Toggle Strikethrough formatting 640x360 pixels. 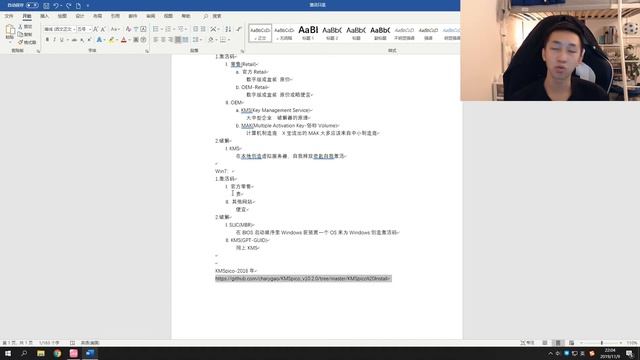pyautogui.click(x=74, y=40)
